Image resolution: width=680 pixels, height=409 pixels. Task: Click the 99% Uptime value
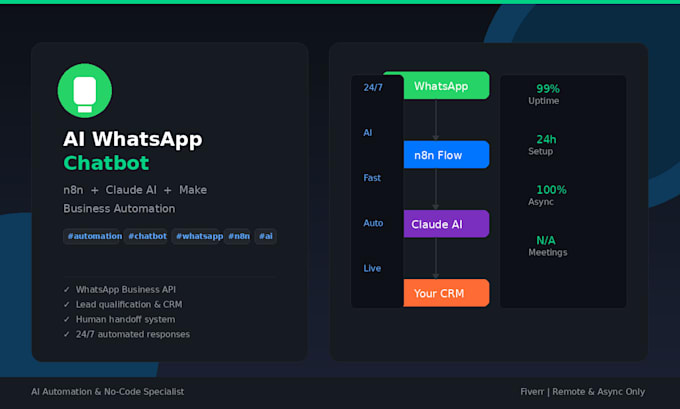pos(548,89)
